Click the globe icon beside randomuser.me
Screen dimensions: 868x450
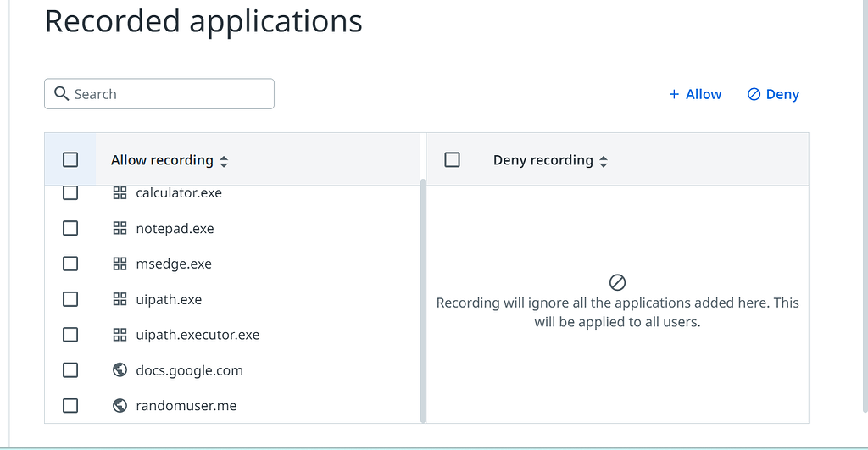120,406
